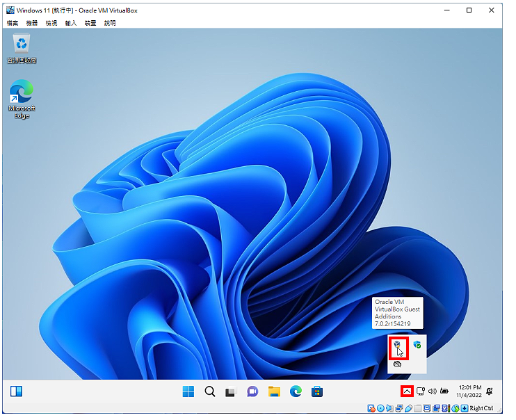Open the 機器 menu
The height and width of the screenshot is (420, 516).
tap(32, 23)
